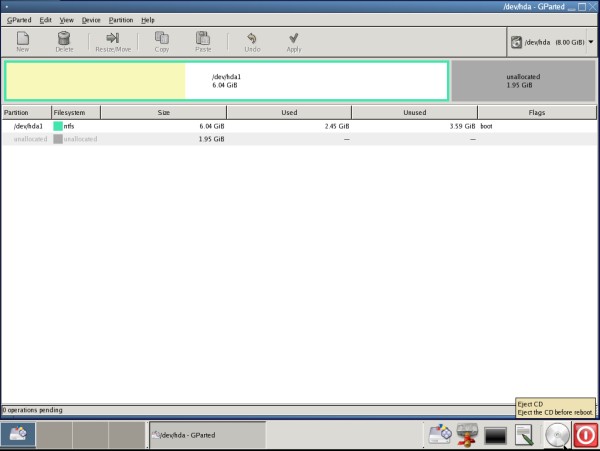
Task: Maximize the GParted window
Action: click(x=582, y=7)
